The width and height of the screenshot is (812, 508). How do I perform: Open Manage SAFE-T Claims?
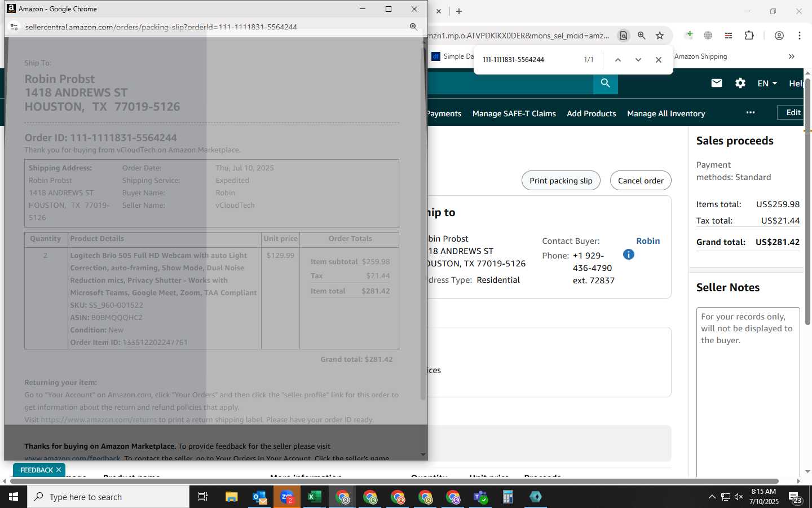click(x=514, y=113)
